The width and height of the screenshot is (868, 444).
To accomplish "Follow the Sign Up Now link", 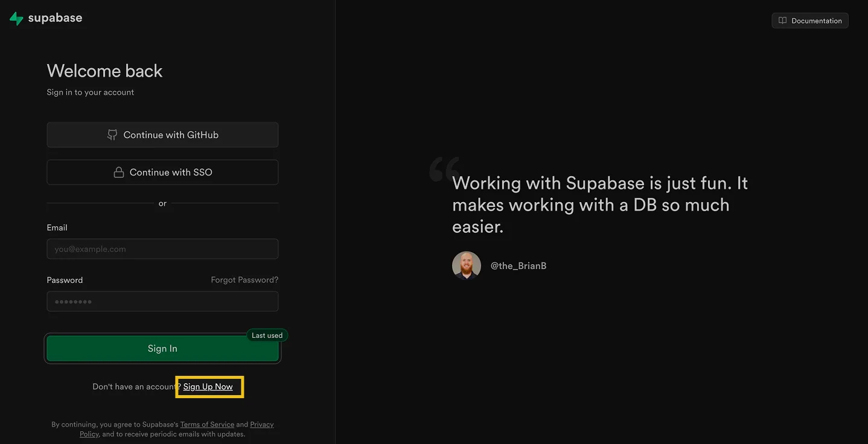I will pos(208,387).
